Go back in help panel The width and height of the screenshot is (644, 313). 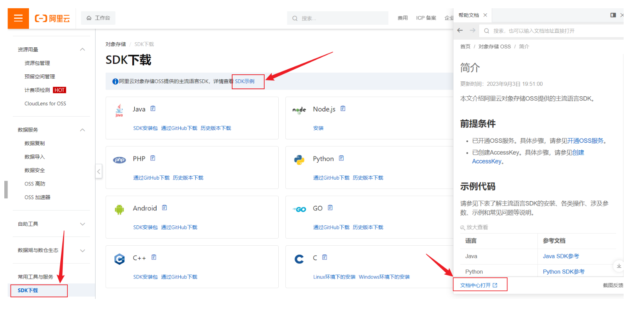(460, 31)
